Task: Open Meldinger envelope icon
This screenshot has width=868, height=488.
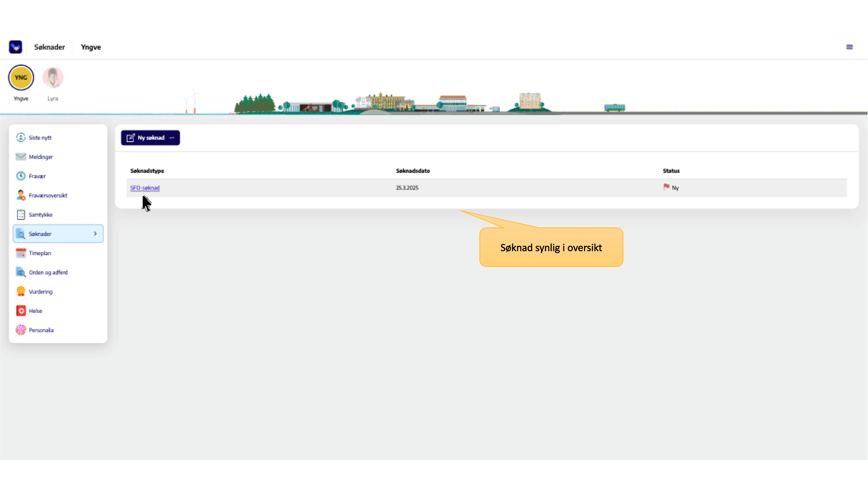Action: (21, 157)
